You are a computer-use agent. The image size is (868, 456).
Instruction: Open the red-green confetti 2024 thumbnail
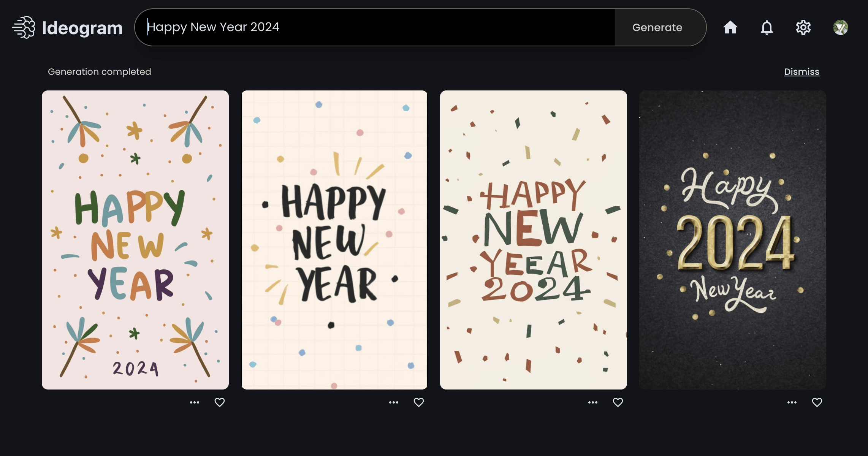[534, 240]
